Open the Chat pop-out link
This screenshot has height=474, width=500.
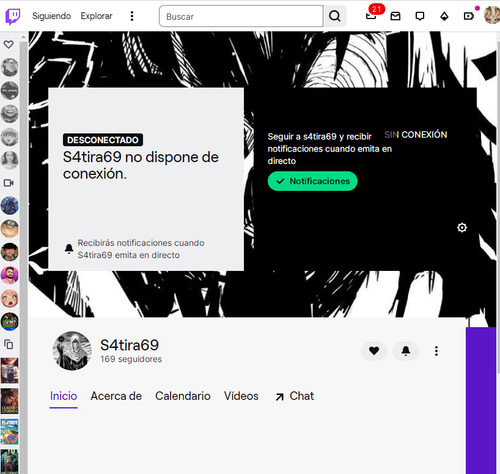pos(295,396)
